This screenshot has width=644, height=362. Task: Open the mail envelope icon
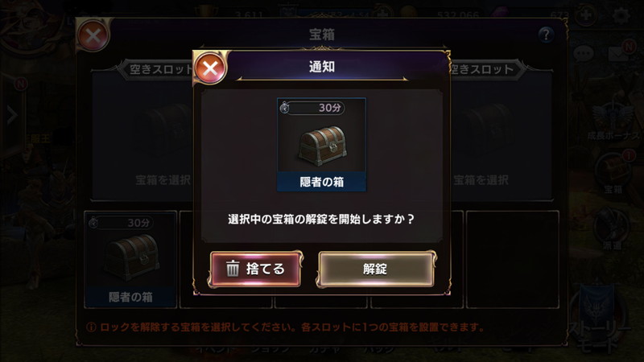click(x=619, y=53)
